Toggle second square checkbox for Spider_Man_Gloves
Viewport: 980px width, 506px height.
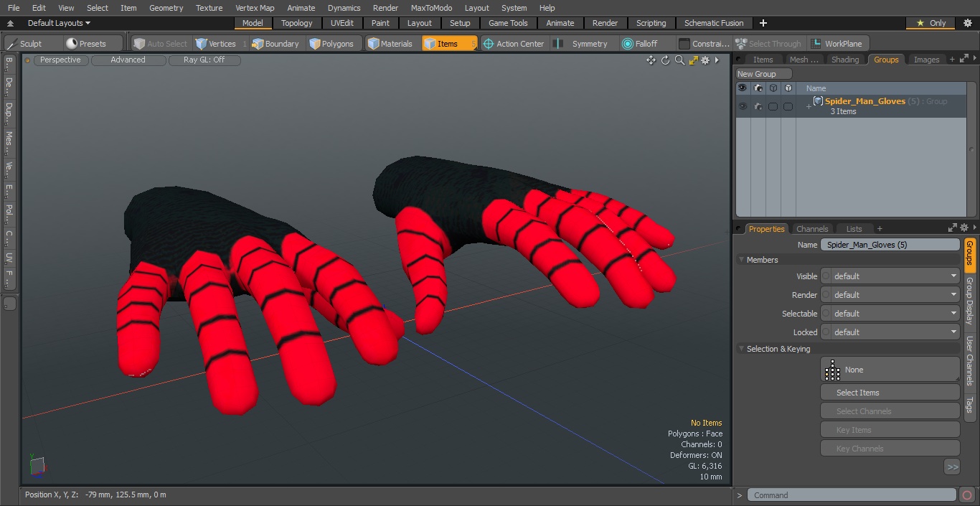[x=788, y=106]
